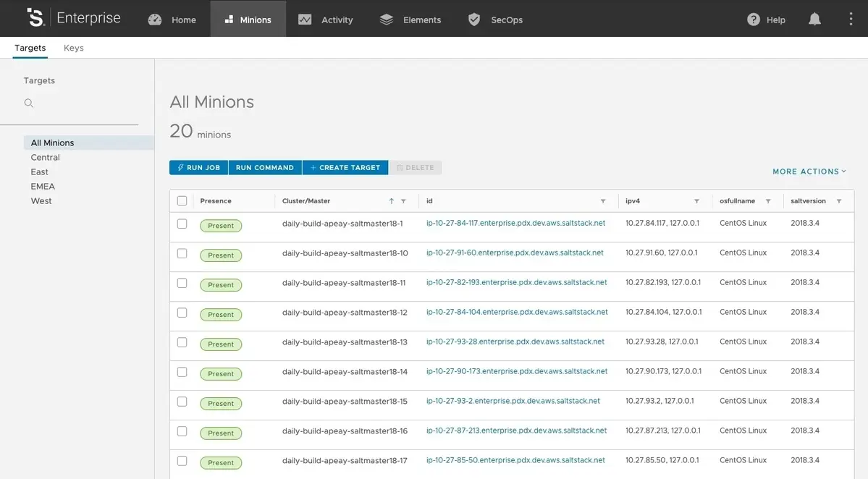Click the Targets search magnifier icon

(29, 103)
